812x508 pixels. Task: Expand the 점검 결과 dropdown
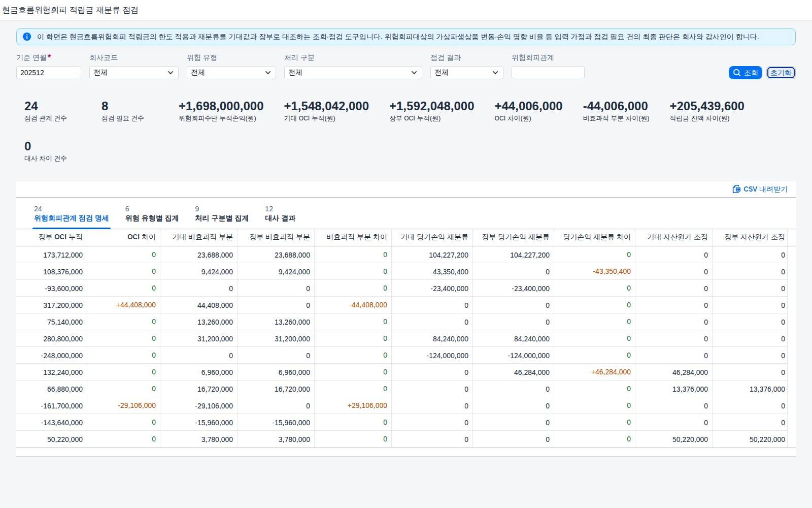click(x=467, y=73)
